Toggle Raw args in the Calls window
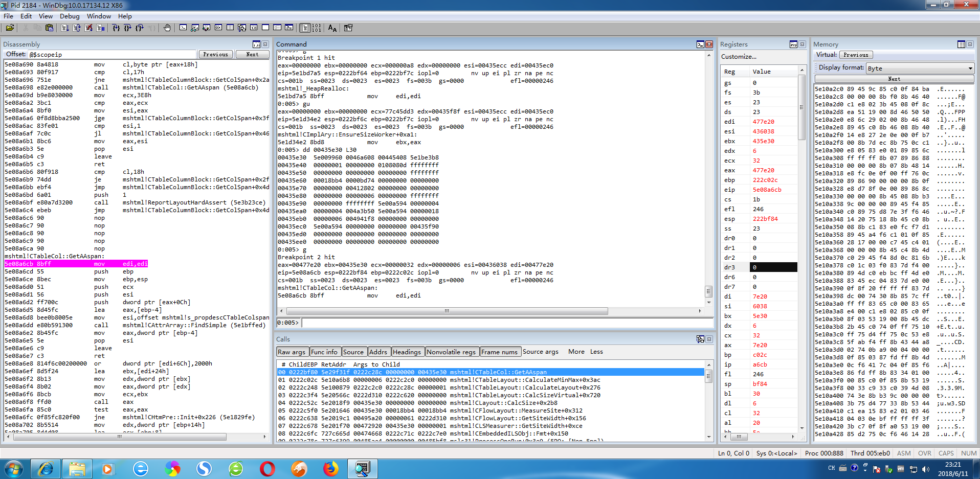This screenshot has width=980, height=479. [292, 352]
